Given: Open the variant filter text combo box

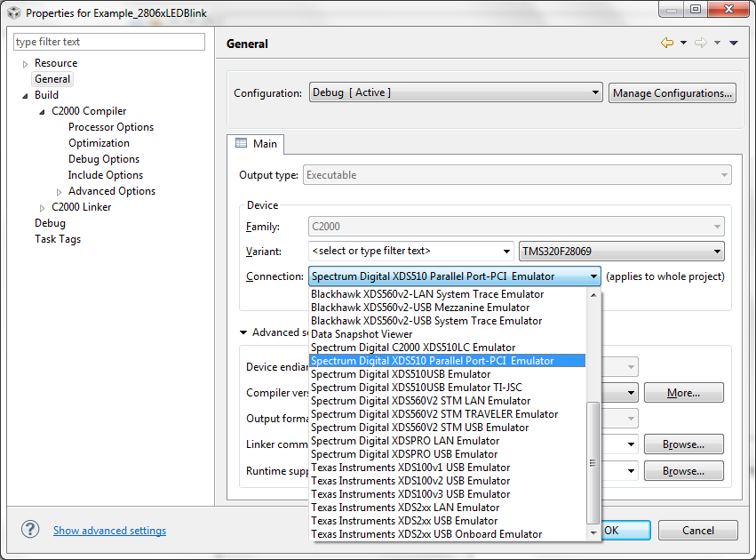Looking at the screenshot, I should click(x=410, y=251).
